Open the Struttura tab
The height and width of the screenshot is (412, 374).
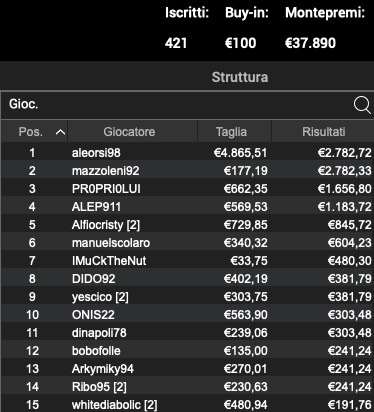pos(240,77)
